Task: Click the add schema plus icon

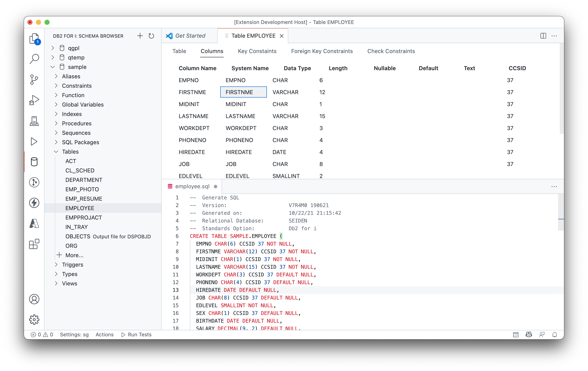Action: pos(140,36)
